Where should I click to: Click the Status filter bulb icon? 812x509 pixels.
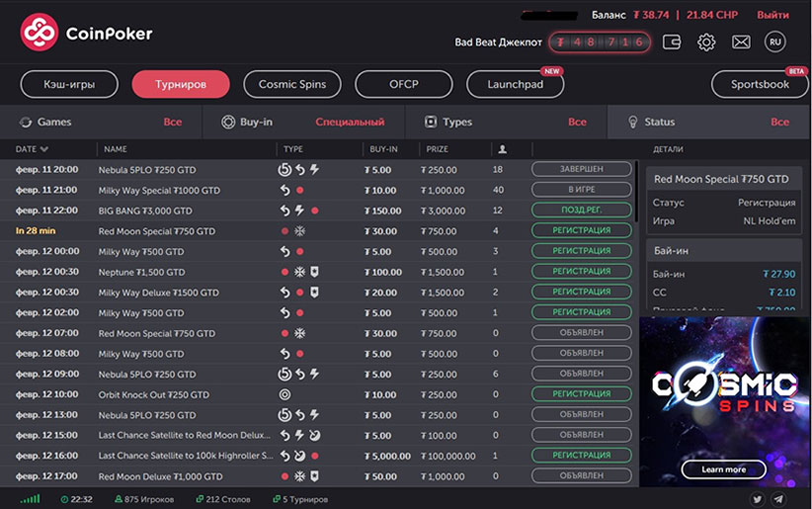[632, 122]
